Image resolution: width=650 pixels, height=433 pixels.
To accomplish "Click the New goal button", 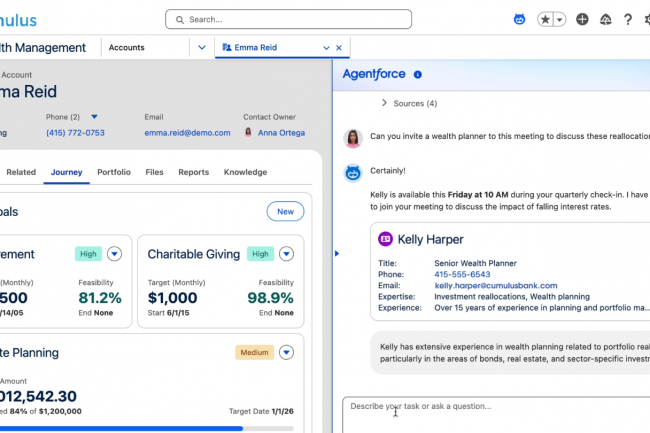I will [x=285, y=211].
